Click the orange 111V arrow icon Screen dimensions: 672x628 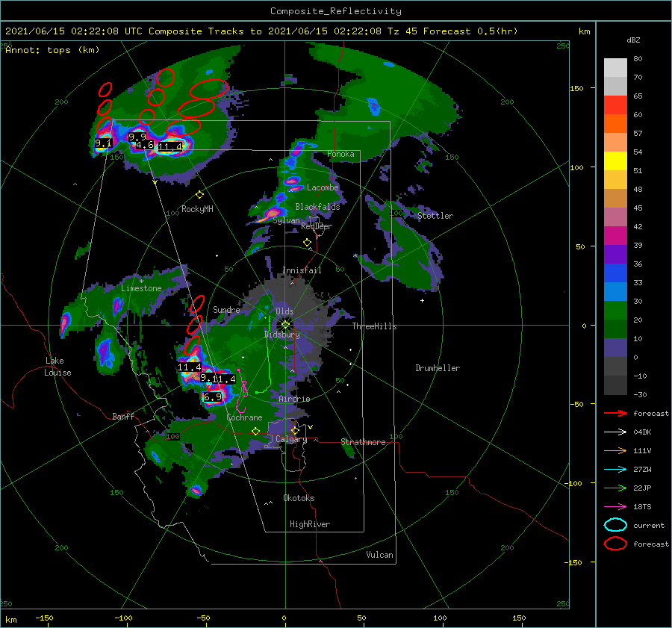[615, 450]
